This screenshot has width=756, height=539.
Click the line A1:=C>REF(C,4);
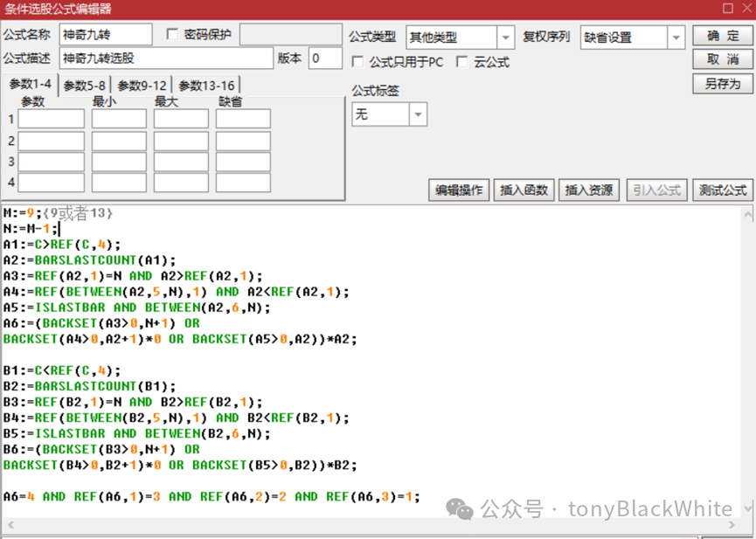point(62,245)
